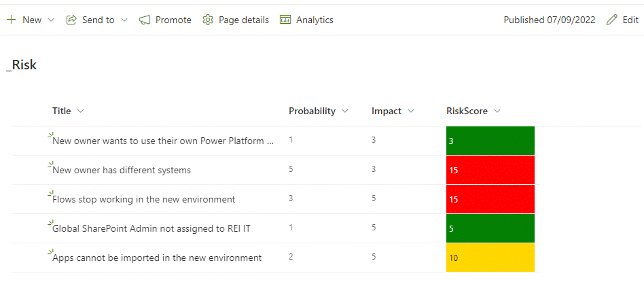Viewport: 644px width, 282px height.
Task: Click the plus icon beside New
Action: (x=11, y=20)
